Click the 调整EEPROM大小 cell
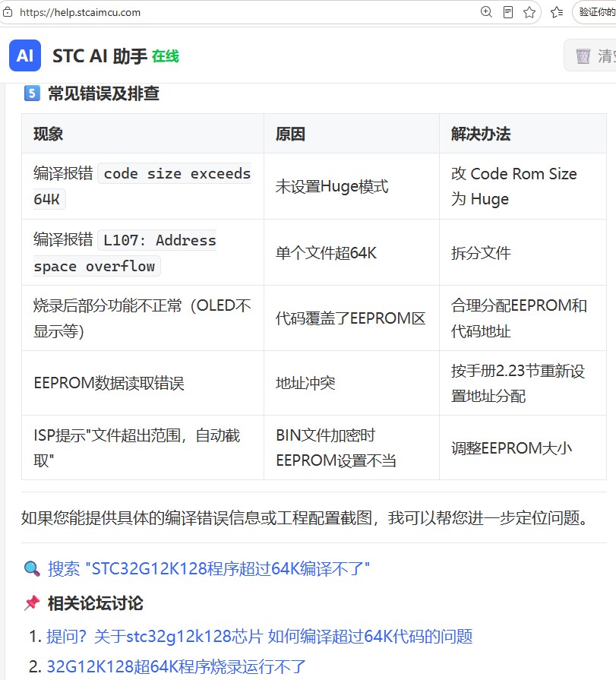 (523, 448)
